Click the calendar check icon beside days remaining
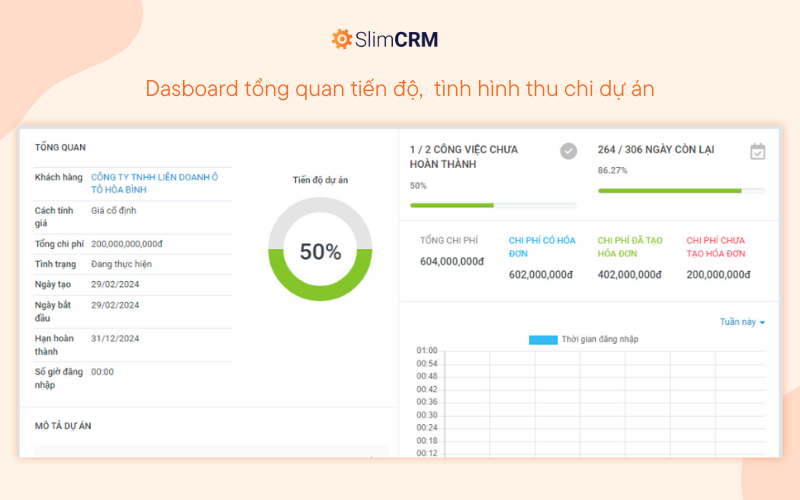This screenshot has width=800, height=500. click(757, 152)
